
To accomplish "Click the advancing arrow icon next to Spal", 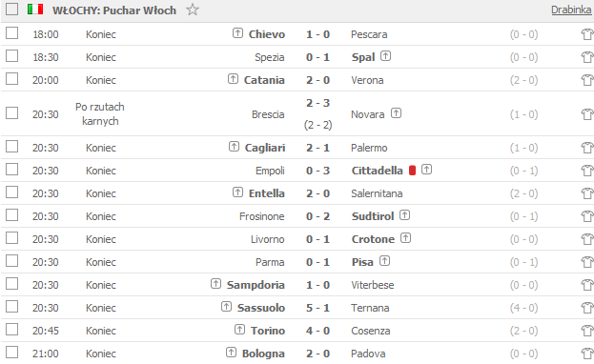I will click(x=385, y=56).
